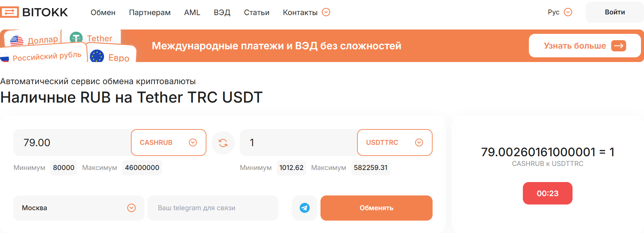Click the Войти button

[614, 12]
